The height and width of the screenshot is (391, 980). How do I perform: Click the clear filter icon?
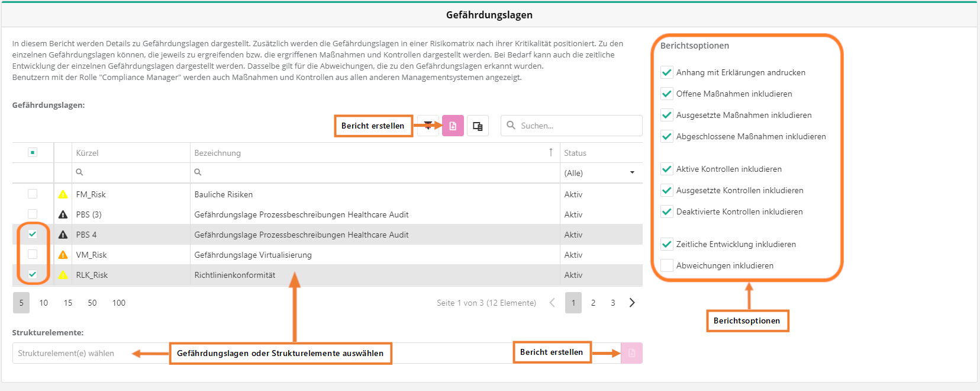(x=428, y=126)
